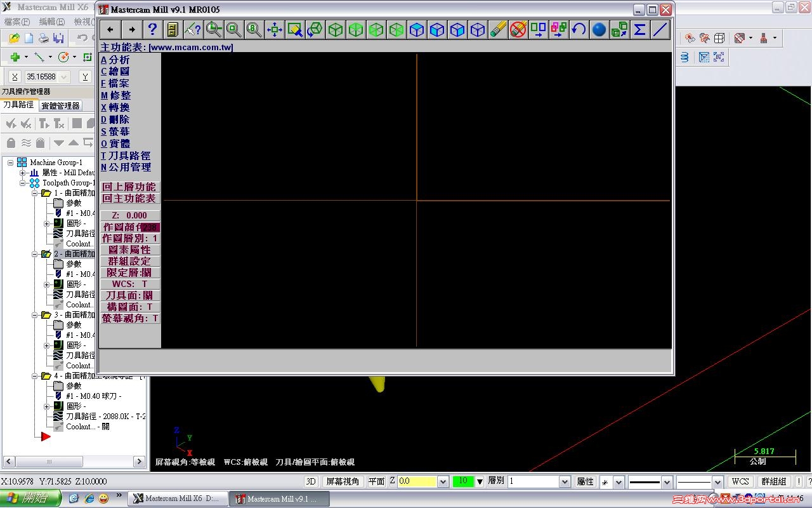Image resolution: width=812 pixels, height=508 pixels.
Task: Expand the 屬性 - Mill Default node
Action: click(x=23, y=173)
